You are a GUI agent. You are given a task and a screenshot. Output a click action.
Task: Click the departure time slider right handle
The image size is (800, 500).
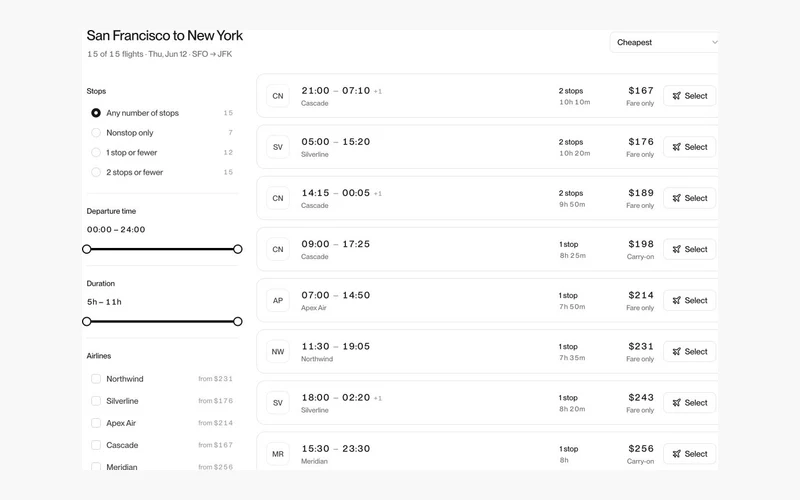tap(238, 249)
